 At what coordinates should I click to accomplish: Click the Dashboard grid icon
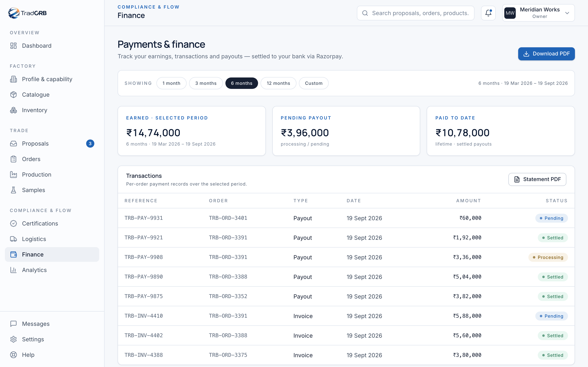[x=13, y=46]
